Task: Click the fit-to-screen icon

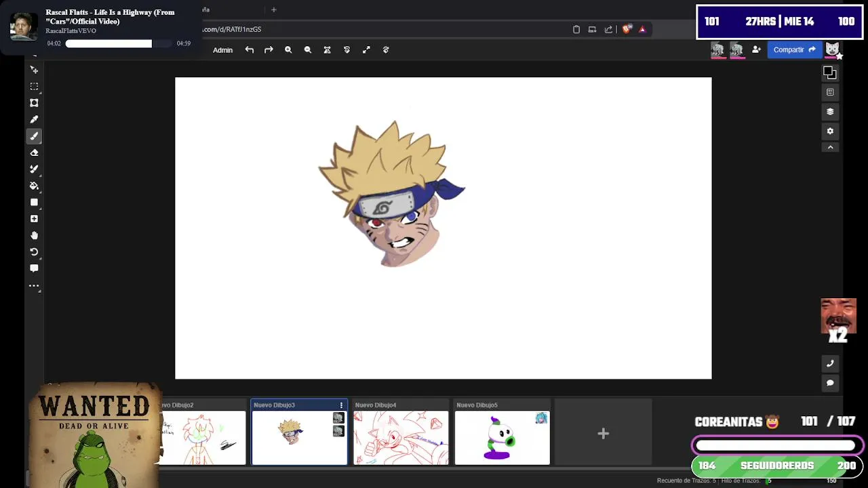Action: tap(327, 49)
